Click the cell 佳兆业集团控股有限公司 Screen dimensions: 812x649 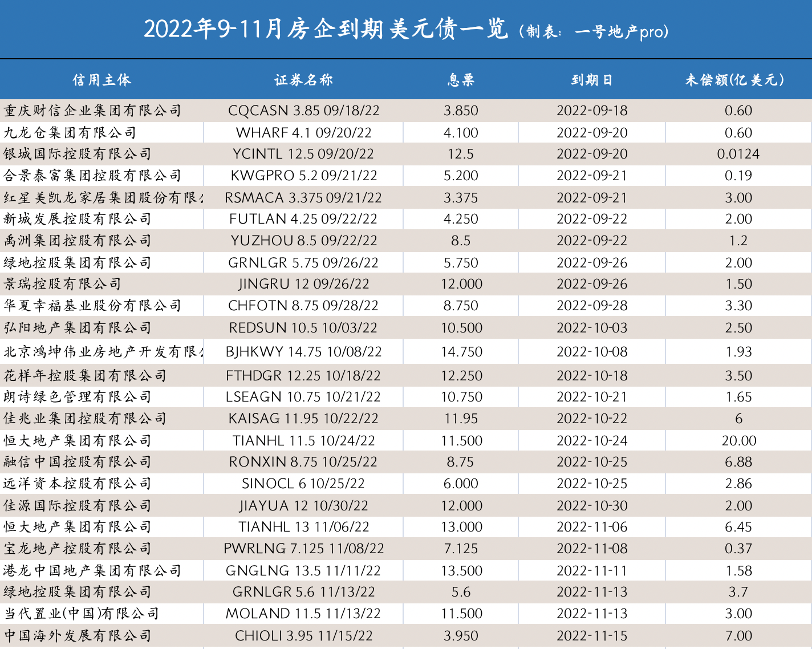point(85,419)
